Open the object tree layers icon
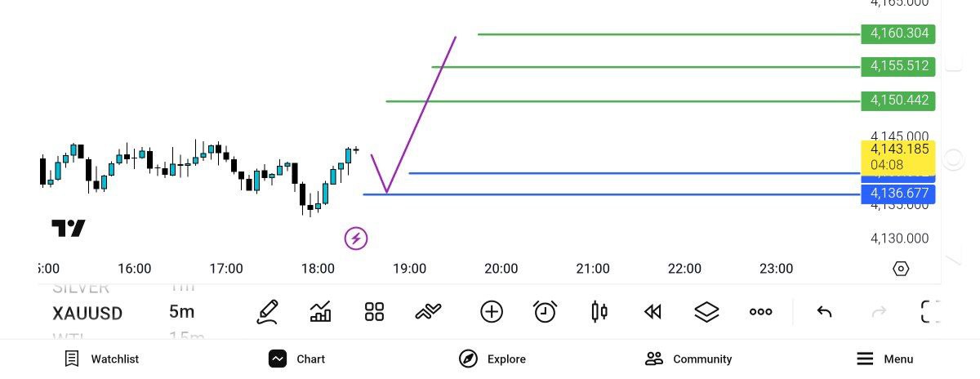Image resolution: width=980 pixels, height=379 pixels. 706,311
